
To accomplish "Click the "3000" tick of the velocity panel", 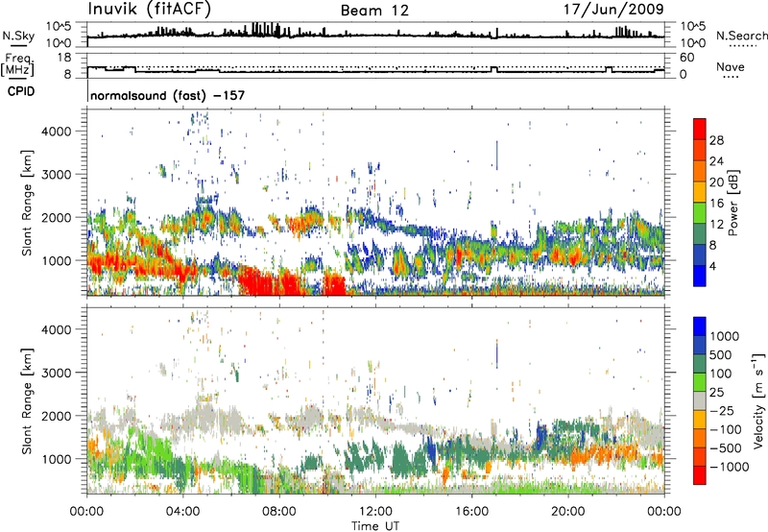I will tap(56, 373).
